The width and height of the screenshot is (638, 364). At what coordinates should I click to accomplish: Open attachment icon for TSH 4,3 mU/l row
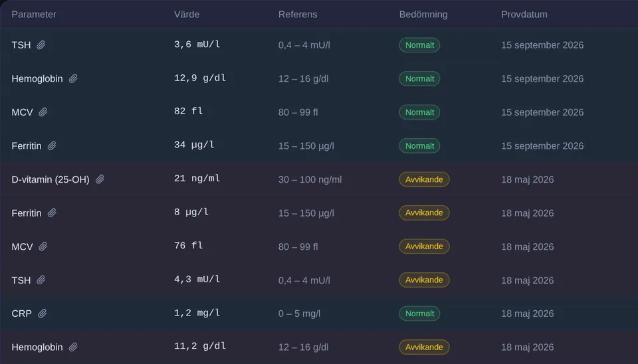click(x=41, y=280)
